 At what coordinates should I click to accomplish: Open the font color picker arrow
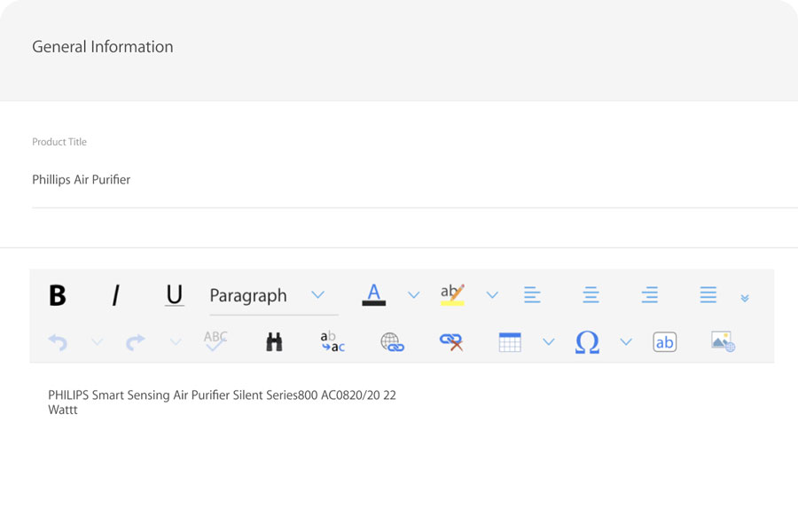pyautogui.click(x=414, y=294)
